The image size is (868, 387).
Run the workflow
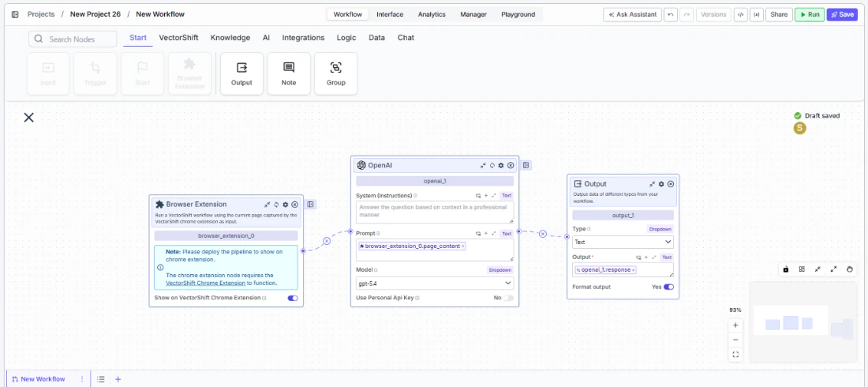810,14
